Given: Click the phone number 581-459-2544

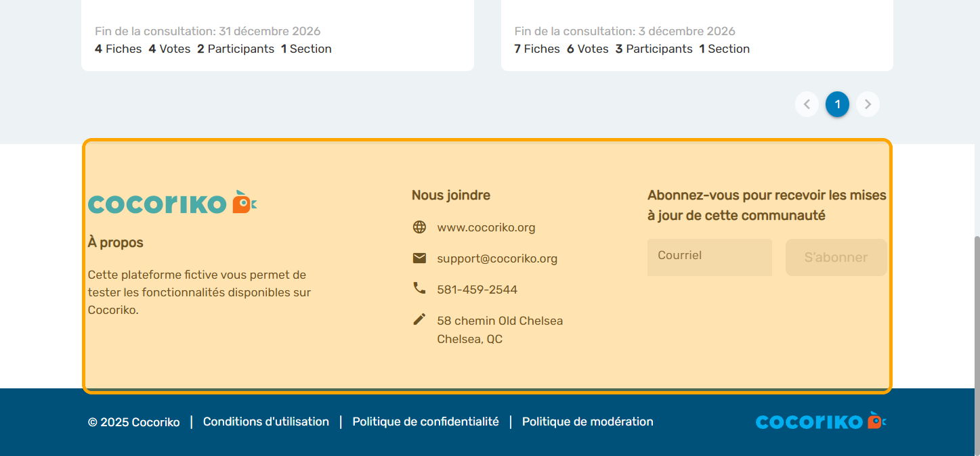Looking at the screenshot, I should (477, 290).
